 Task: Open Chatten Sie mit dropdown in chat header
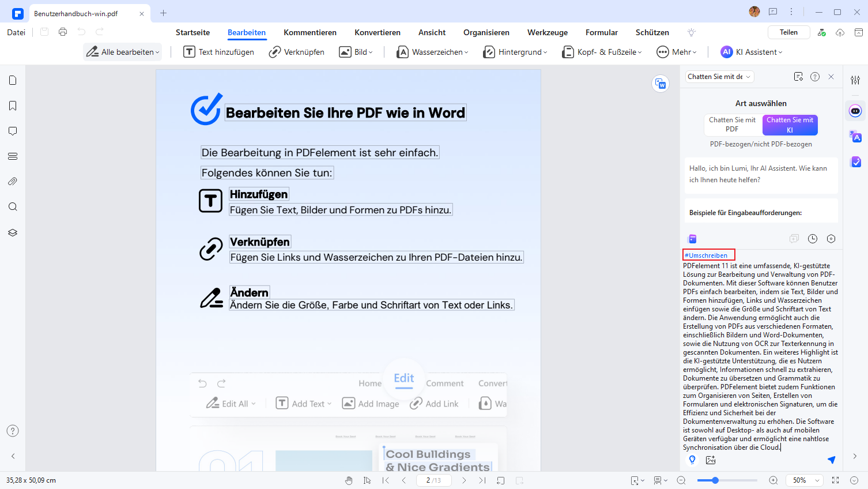[x=719, y=77]
